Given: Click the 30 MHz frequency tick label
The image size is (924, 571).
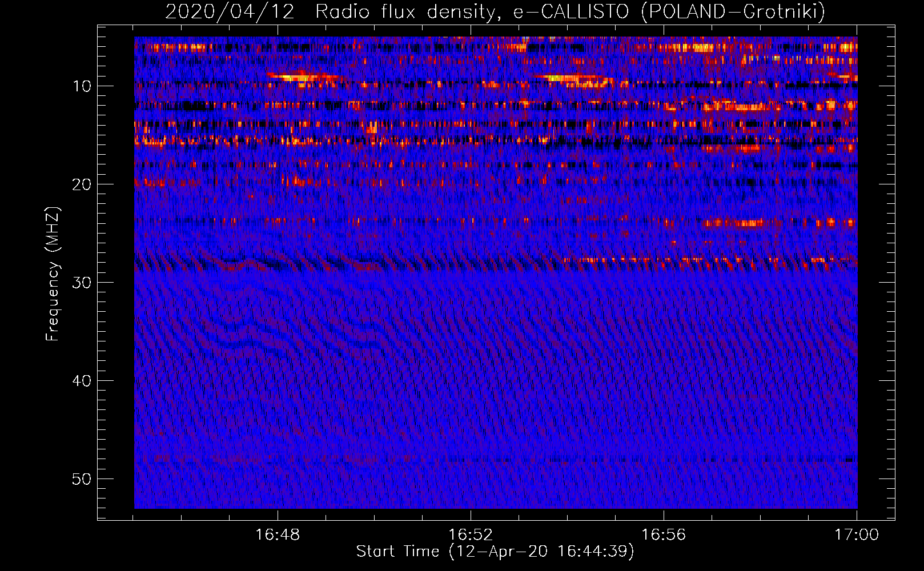Looking at the screenshot, I should pos(82,283).
